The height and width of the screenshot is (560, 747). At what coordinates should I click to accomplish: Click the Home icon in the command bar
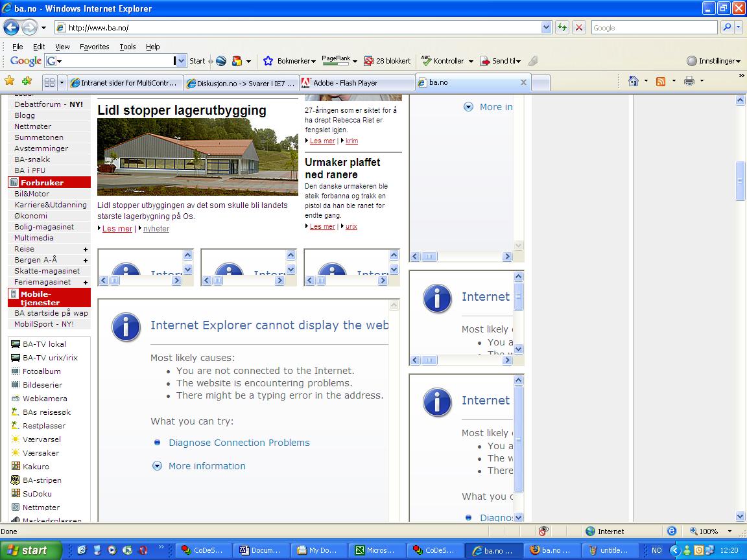[633, 82]
